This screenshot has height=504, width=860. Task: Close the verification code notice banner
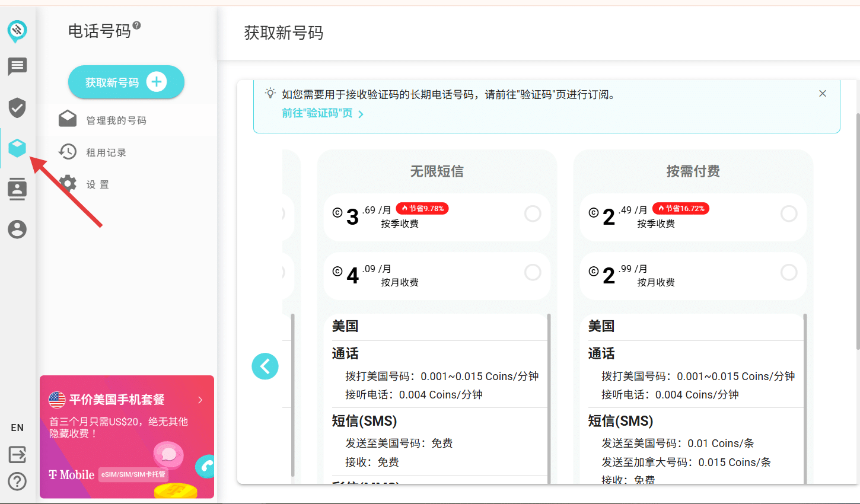pos(823,94)
